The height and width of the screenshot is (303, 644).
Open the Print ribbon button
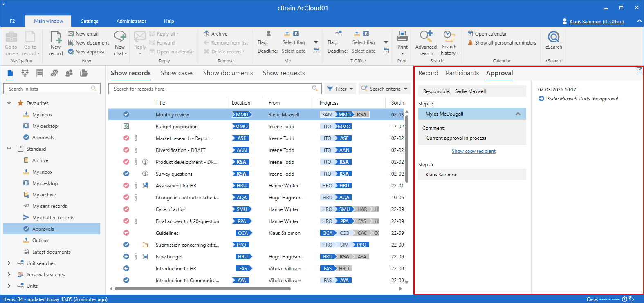coord(402,43)
